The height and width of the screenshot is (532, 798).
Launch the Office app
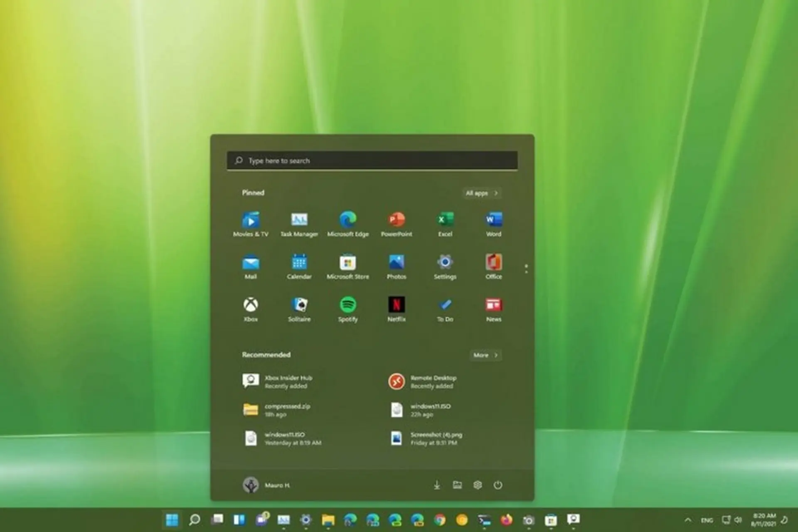click(x=494, y=267)
